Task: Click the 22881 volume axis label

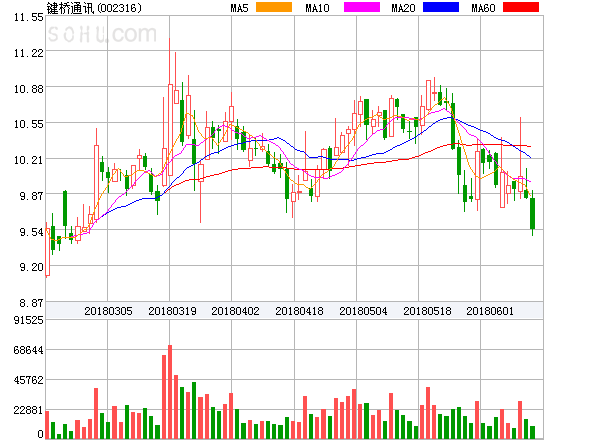Action: coord(29,410)
